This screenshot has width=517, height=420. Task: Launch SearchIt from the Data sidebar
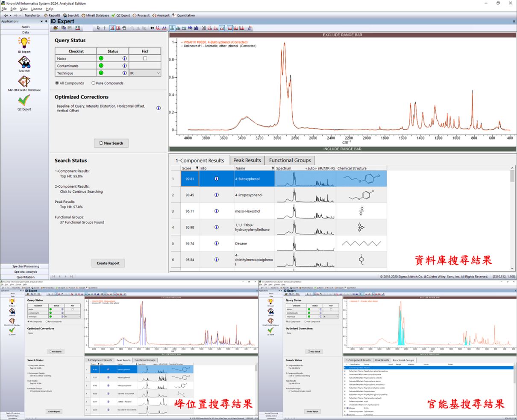click(24, 64)
